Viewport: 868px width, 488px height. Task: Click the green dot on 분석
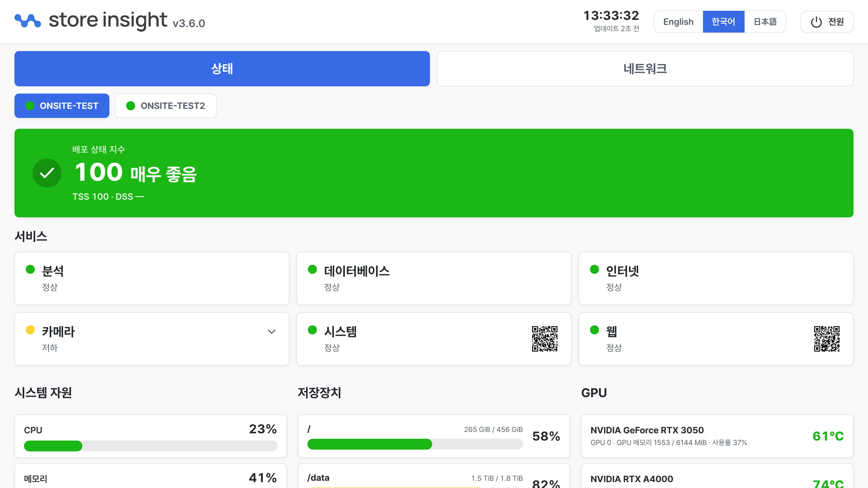tap(30, 269)
